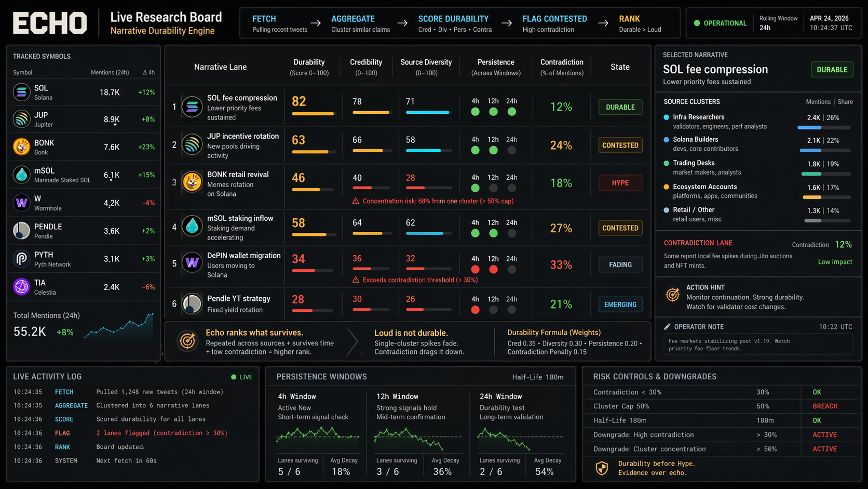Click the chevron separating Echo ranks and Loud

pos(353,341)
